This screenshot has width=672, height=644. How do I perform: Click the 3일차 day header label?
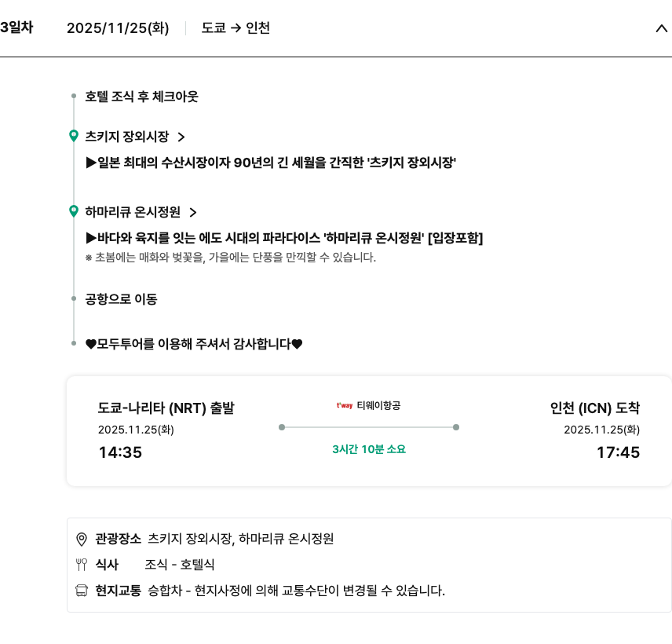point(16,28)
